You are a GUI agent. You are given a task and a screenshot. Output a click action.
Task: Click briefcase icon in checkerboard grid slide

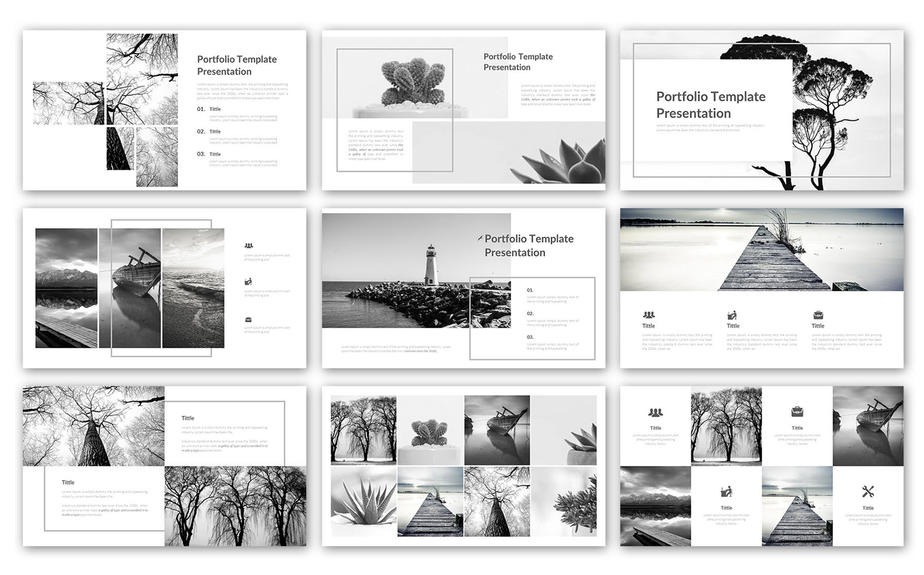tap(797, 412)
